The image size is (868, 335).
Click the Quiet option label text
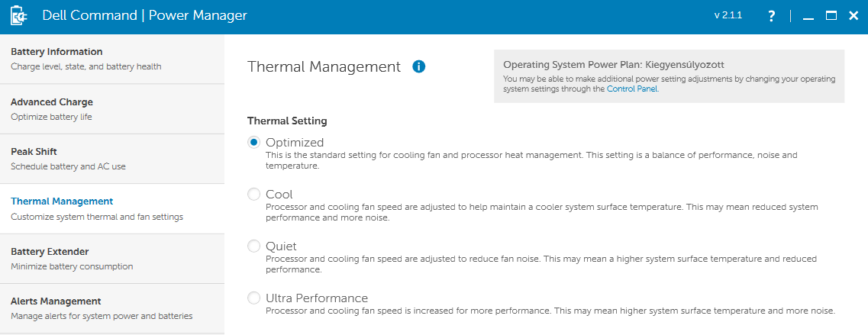(x=281, y=246)
